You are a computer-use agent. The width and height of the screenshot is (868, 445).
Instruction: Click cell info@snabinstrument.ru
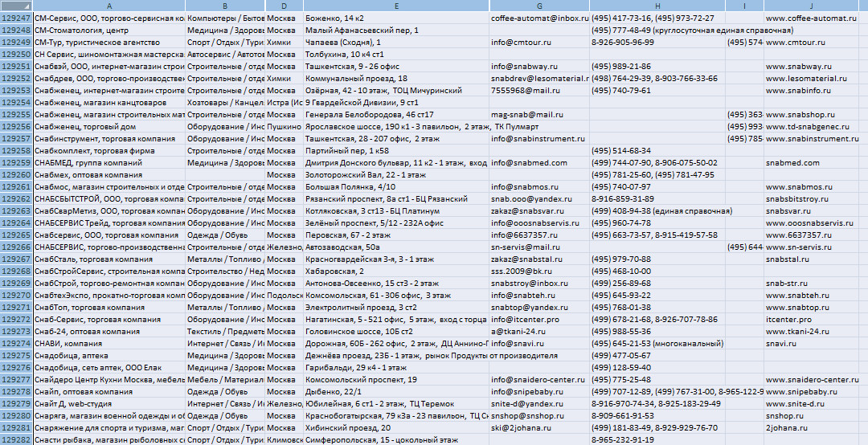[540, 138]
